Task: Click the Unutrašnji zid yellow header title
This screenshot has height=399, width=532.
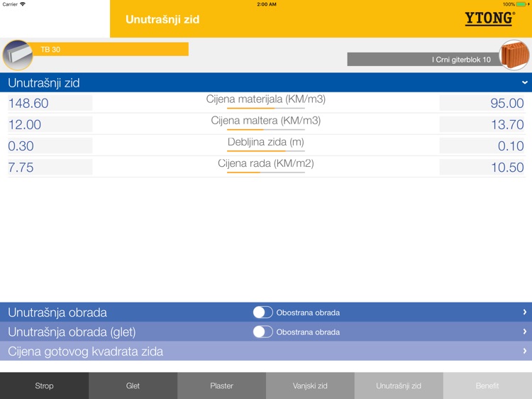Action: pyautogui.click(x=162, y=19)
